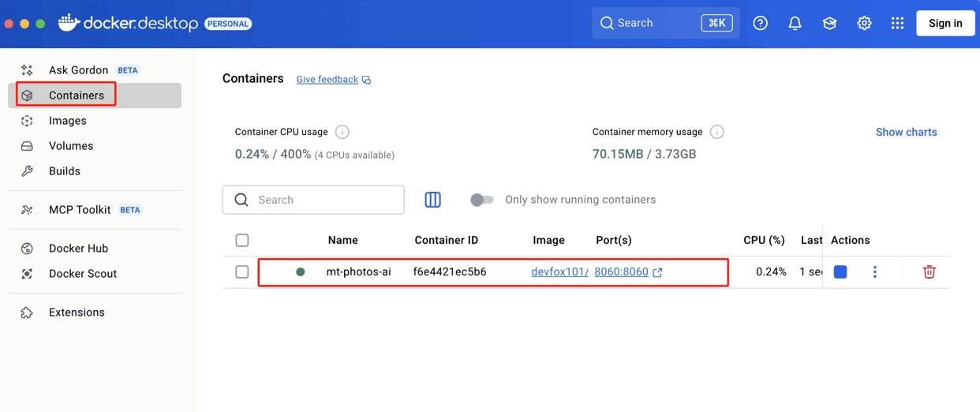The width and height of the screenshot is (980, 412).
Task: Sort by Name column header
Action: (343, 240)
